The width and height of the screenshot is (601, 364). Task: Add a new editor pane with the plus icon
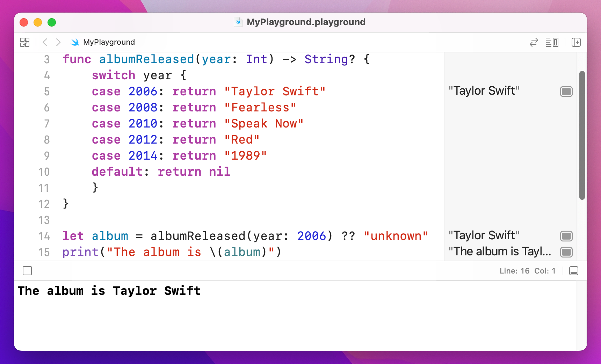click(576, 42)
